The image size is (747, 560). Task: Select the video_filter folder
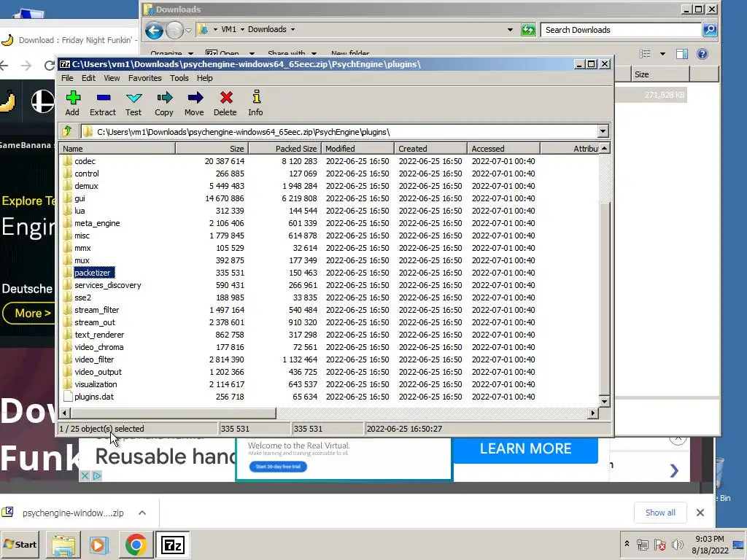tap(94, 359)
